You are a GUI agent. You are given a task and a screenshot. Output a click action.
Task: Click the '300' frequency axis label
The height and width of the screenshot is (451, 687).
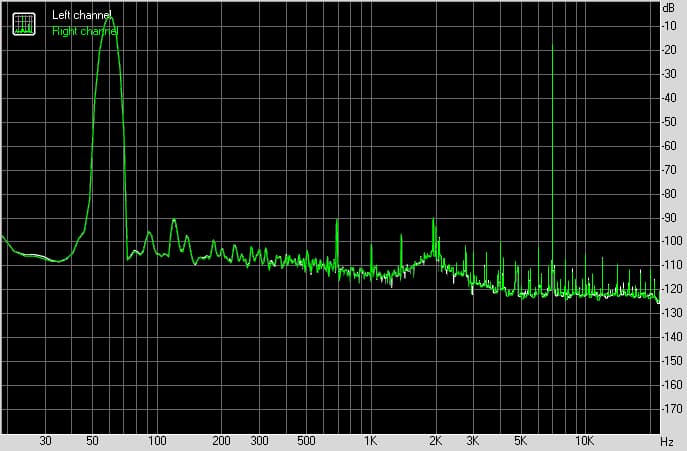coord(259,440)
